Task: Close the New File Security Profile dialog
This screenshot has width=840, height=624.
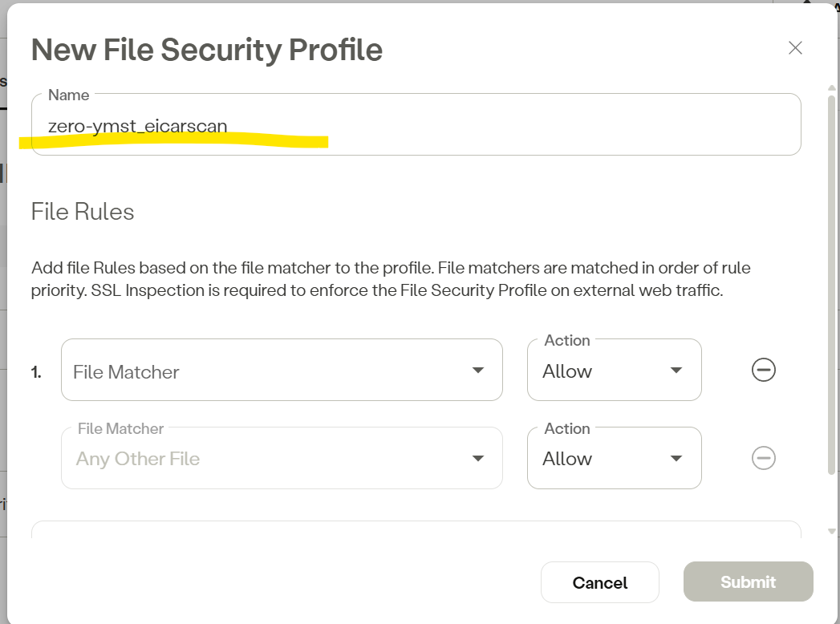Action: pyautogui.click(x=795, y=48)
